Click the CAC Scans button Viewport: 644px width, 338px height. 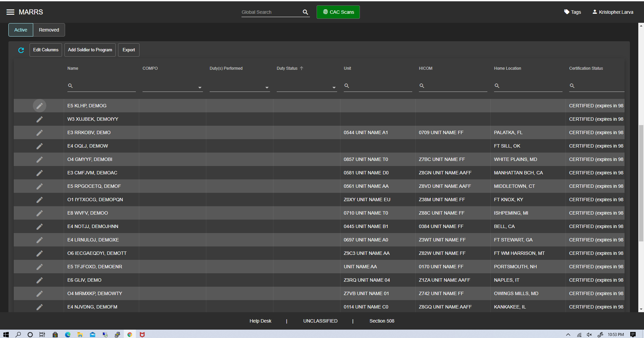click(x=338, y=12)
